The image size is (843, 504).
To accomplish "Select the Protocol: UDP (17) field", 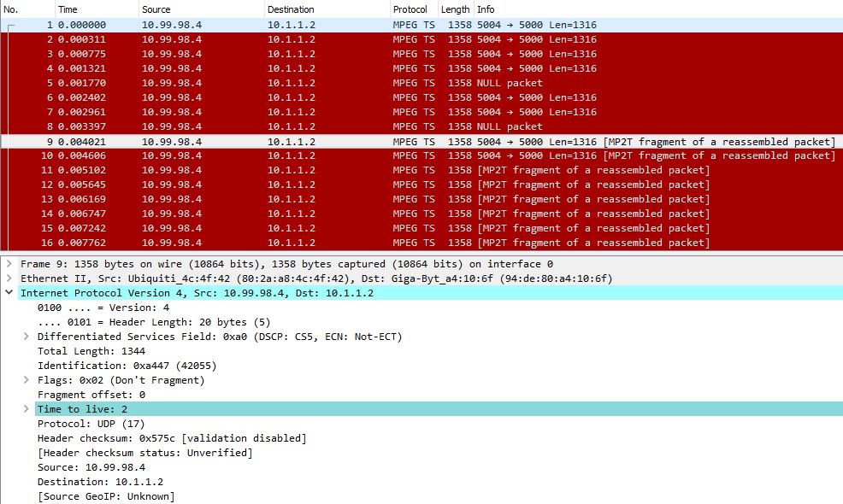I will click(91, 424).
